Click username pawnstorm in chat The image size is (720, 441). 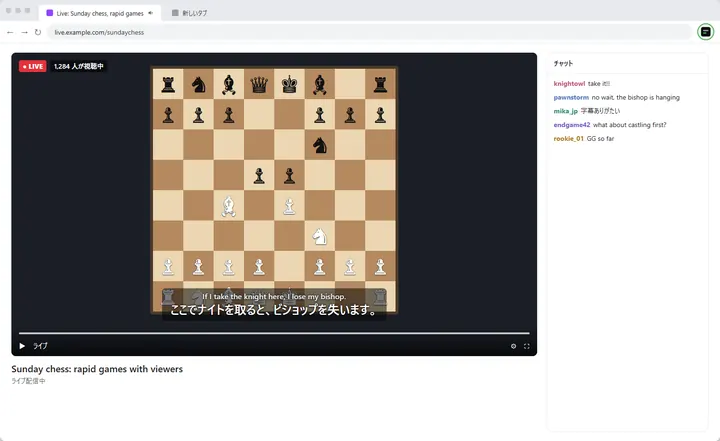(571, 97)
